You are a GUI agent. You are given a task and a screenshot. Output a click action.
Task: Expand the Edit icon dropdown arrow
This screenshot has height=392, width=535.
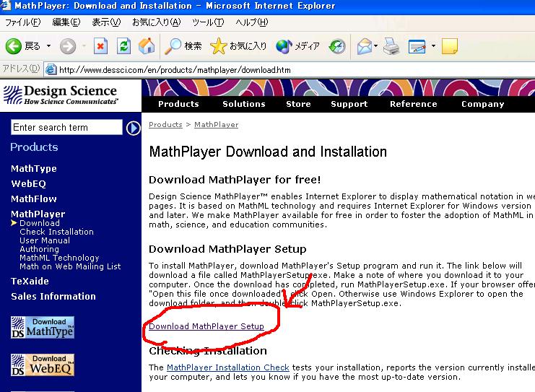coord(433,45)
